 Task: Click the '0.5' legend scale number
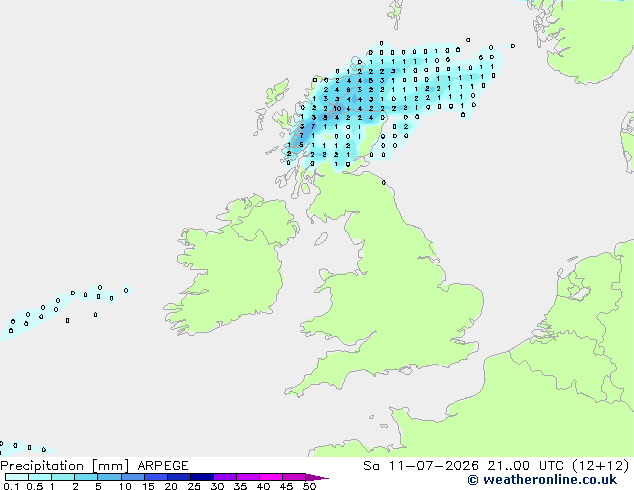coord(34,486)
